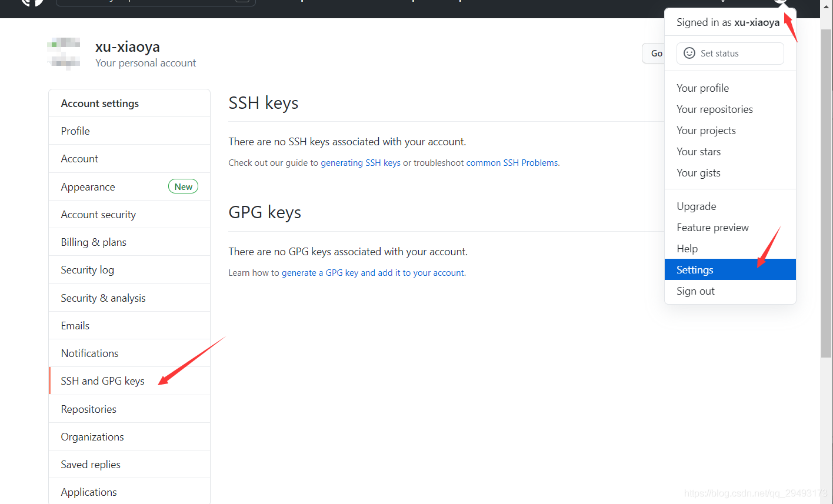Open Account settings page in sidebar
This screenshot has height=504, width=833.
129,158
